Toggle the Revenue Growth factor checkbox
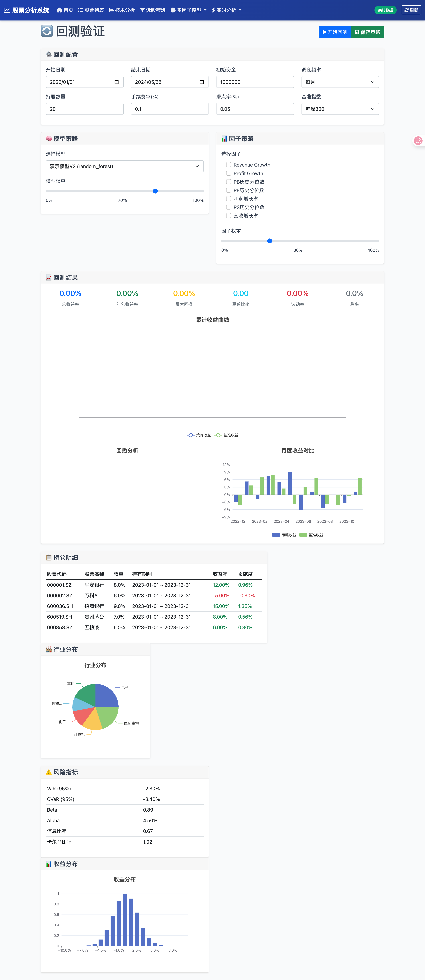425x980 pixels. (229, 165)
